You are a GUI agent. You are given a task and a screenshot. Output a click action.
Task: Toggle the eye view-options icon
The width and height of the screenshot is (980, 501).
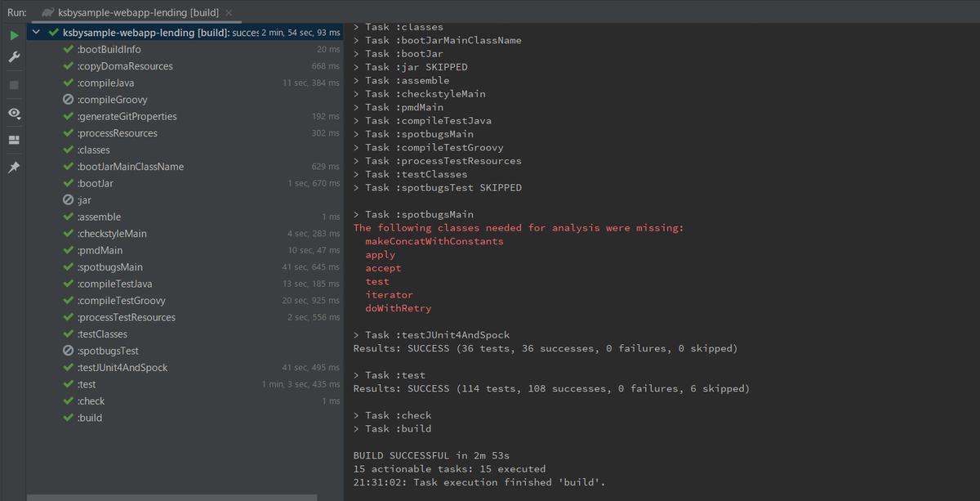pos(14,113)
